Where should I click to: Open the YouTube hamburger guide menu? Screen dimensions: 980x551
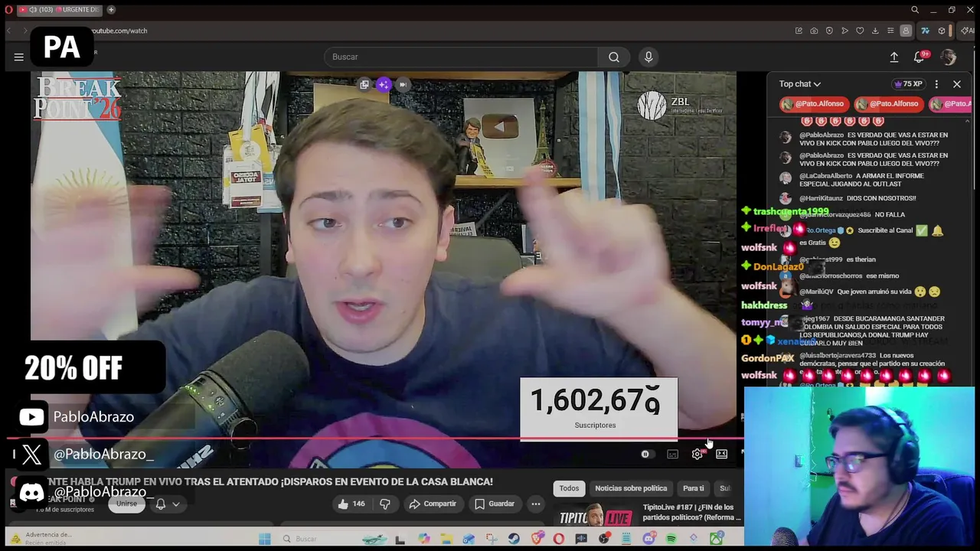click(18, 57)
